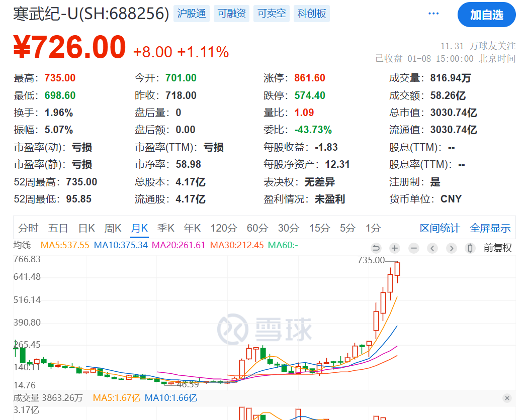This screenshot has height=420, width=529.
Task: Click the 换手 value 1.96%
Action: tap(59, 113)
